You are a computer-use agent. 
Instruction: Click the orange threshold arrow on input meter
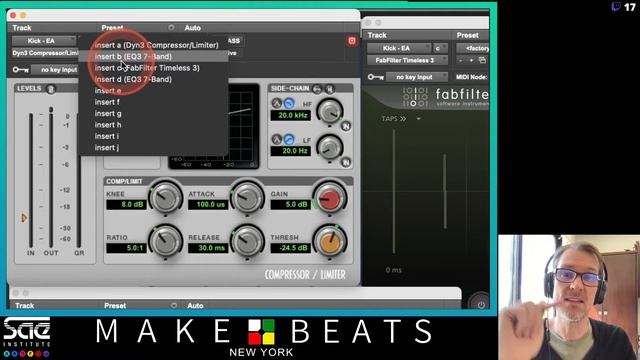pyautogui.click(x=24, y=218)
